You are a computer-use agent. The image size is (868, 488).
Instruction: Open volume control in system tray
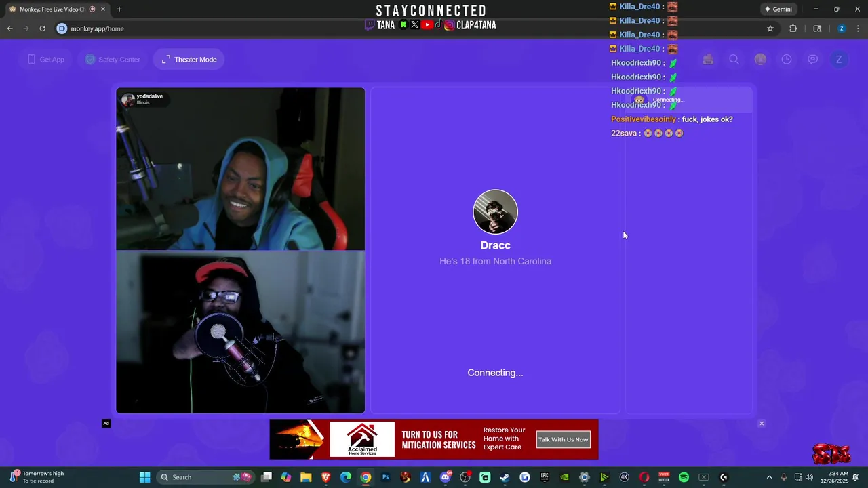(809, 477)
